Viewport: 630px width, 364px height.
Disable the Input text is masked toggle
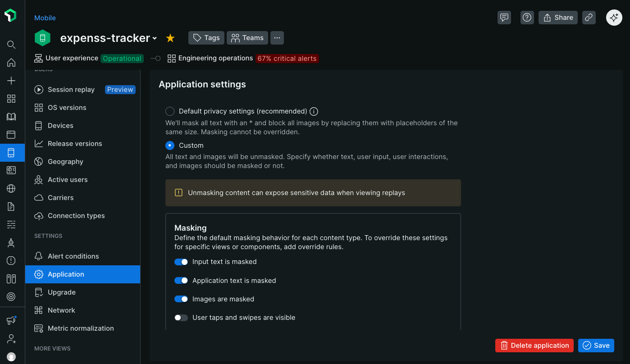pyautogui.click(x=181, y=262)
